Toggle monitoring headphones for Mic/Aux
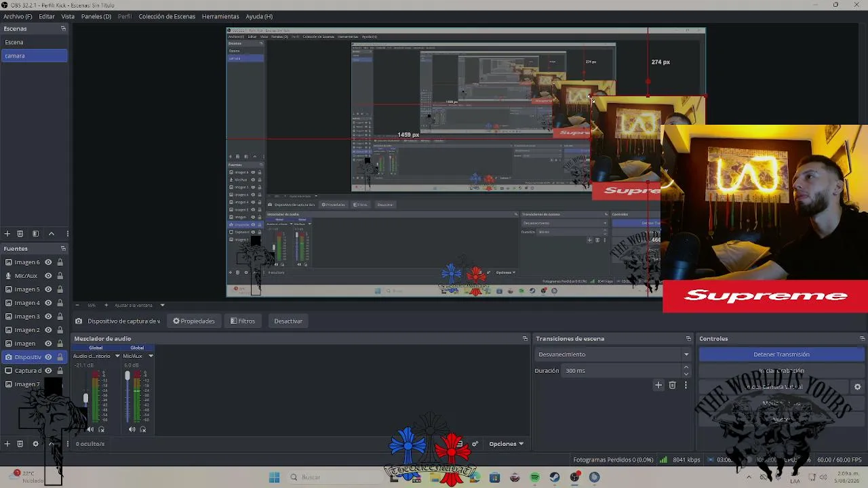868x488 pixels. click(x=142, y=430)
